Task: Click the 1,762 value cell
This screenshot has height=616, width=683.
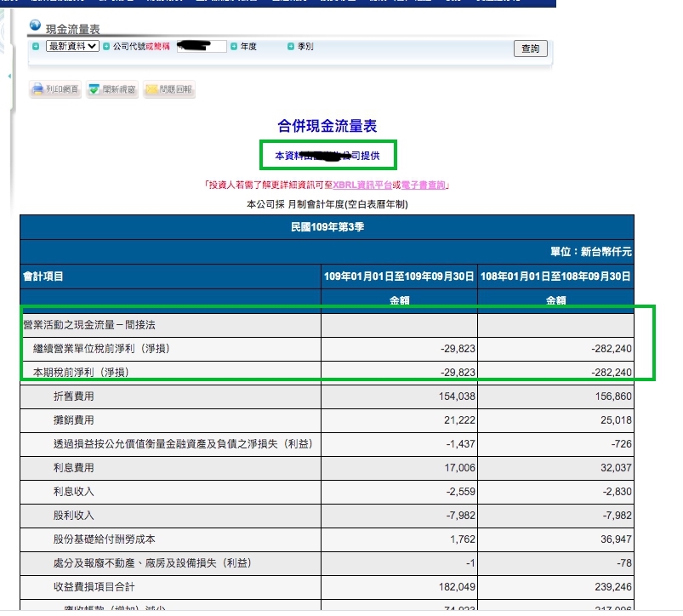Action: pyautogui.click(x=399, y=539)
